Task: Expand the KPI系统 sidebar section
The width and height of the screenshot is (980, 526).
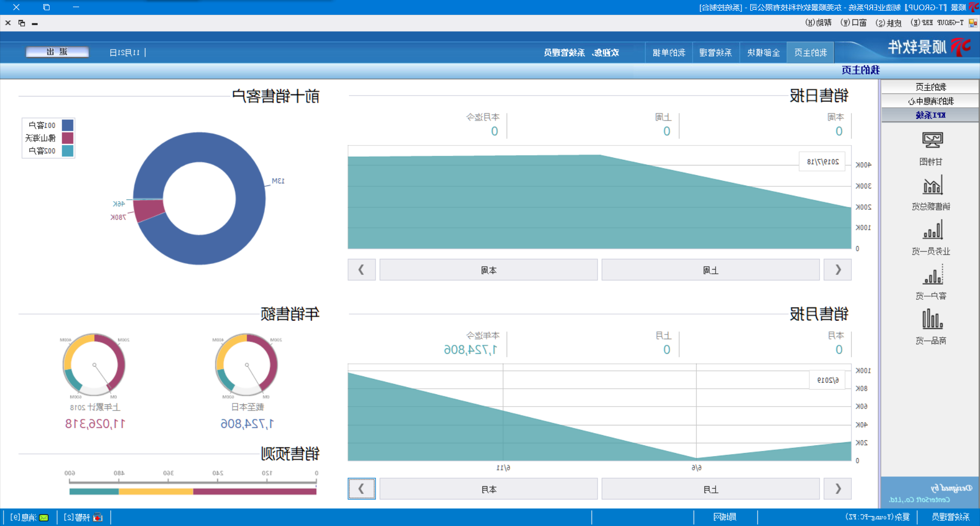Action: point(930,115)
